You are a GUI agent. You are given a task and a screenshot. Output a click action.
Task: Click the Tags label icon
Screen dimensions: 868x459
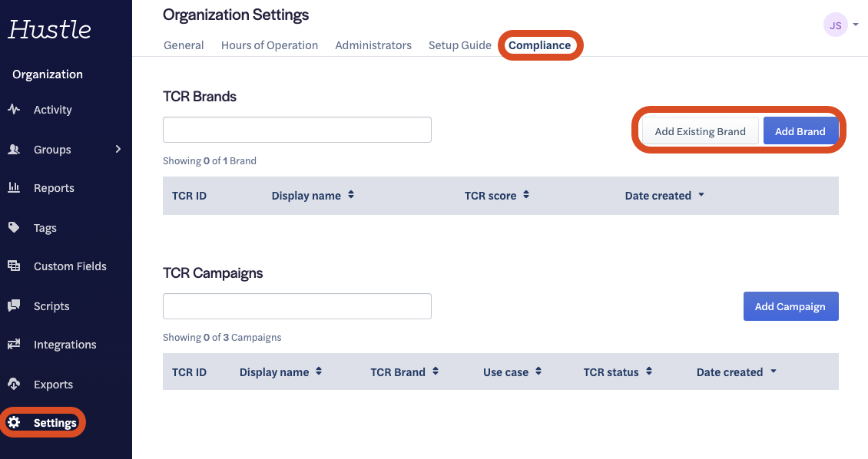pyautogui.click(x=14, y=228)
